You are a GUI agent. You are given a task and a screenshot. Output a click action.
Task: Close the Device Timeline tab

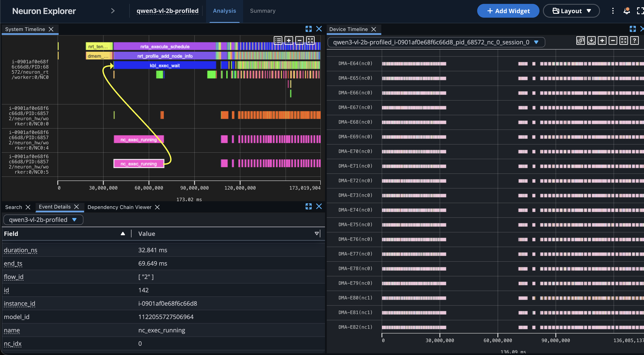(374, 29)
